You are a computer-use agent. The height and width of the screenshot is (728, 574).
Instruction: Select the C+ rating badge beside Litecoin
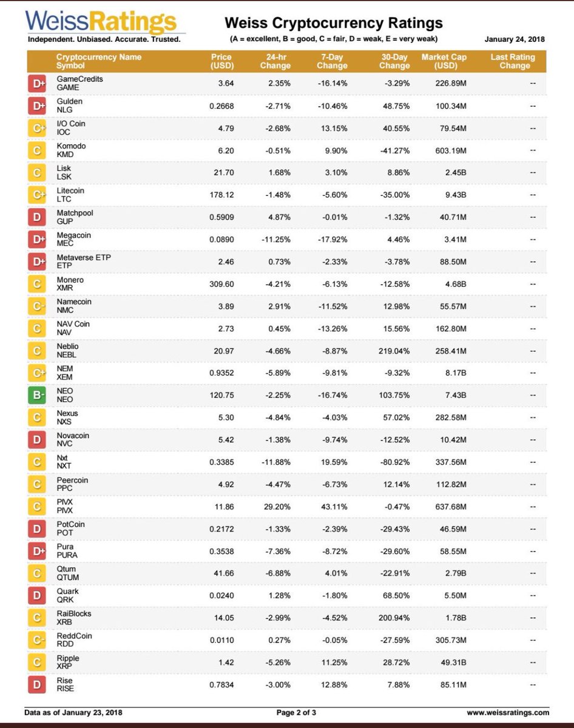[38, 195]
